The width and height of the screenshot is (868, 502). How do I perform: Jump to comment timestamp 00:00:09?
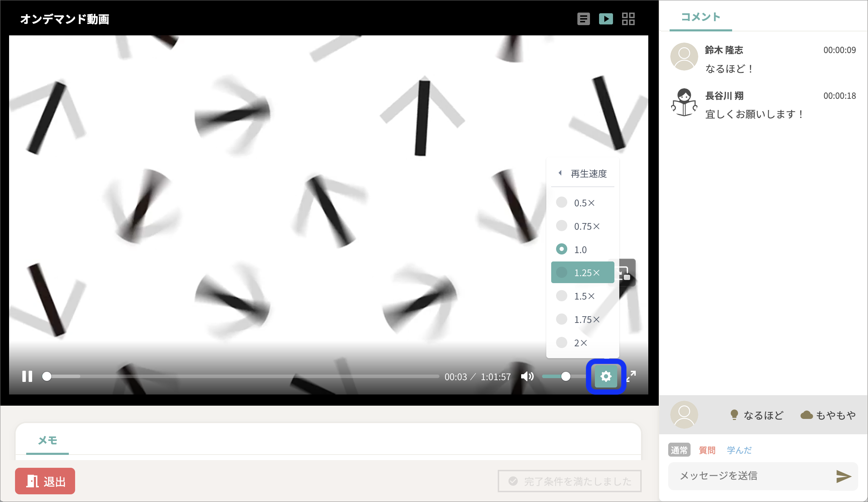pos(840,50)
